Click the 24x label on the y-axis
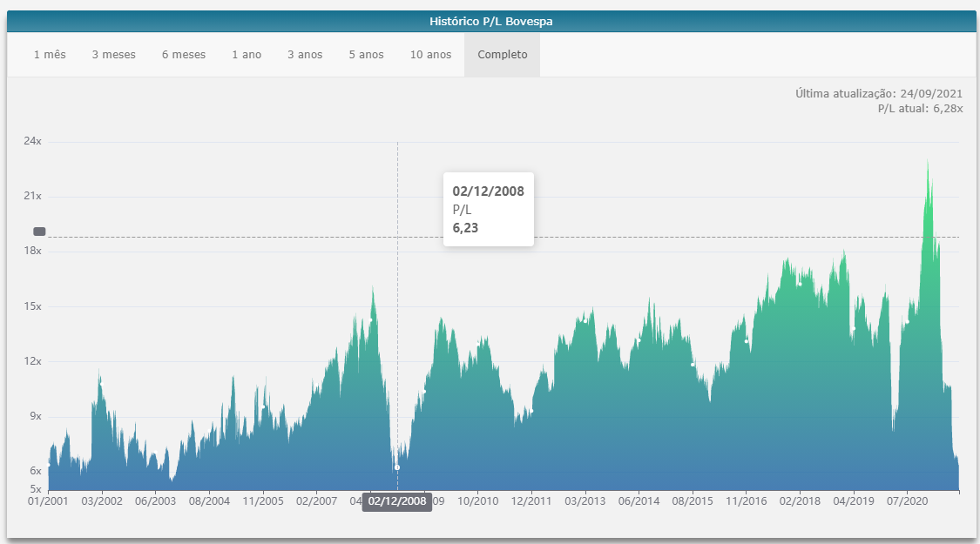This screenshot has height=544, width=980. click(32, 141)
